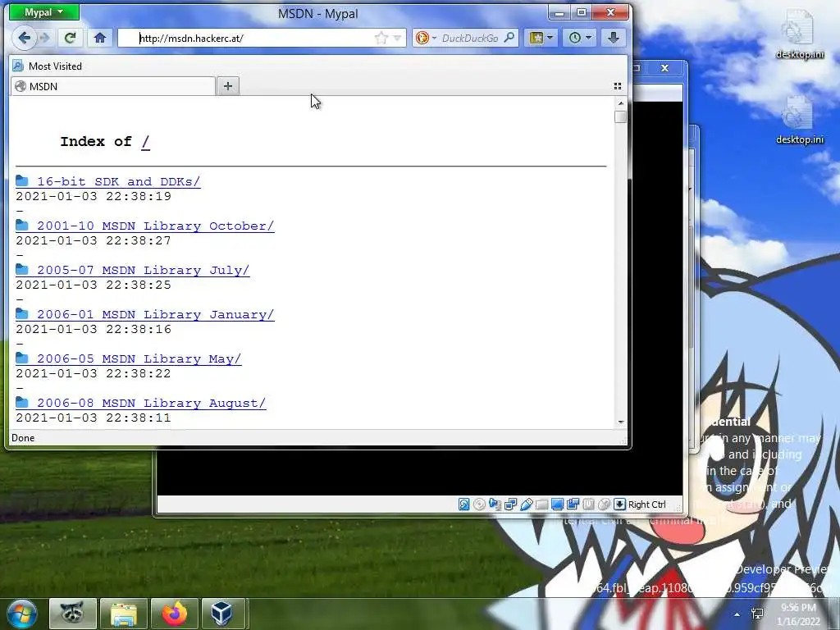Click page scrollbar down arrow
840x630 pixels.
click(x=620, y=422)
